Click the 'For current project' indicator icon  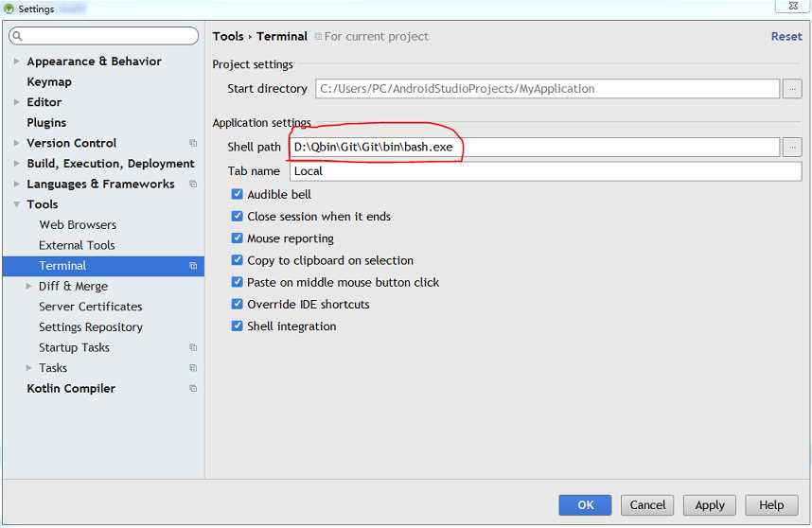318,36
